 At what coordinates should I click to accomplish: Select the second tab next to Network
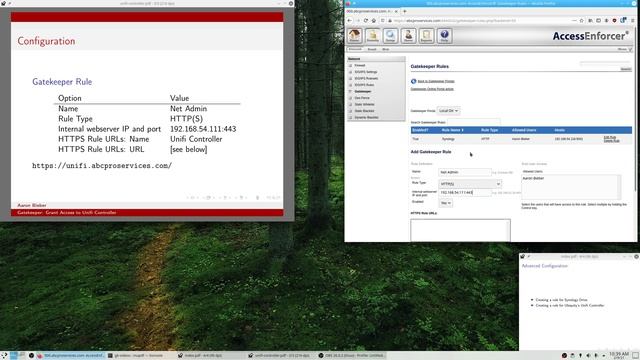coord(372,49)
